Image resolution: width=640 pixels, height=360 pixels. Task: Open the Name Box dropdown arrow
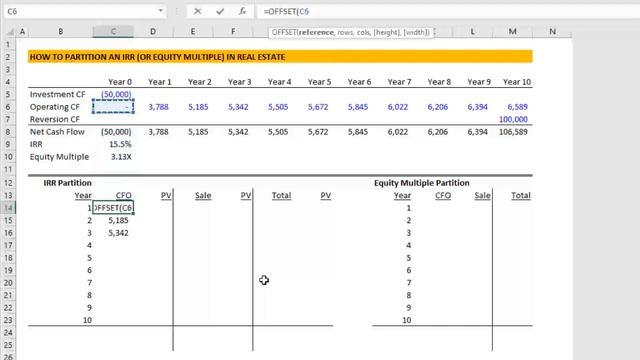(x=160, y=11)
